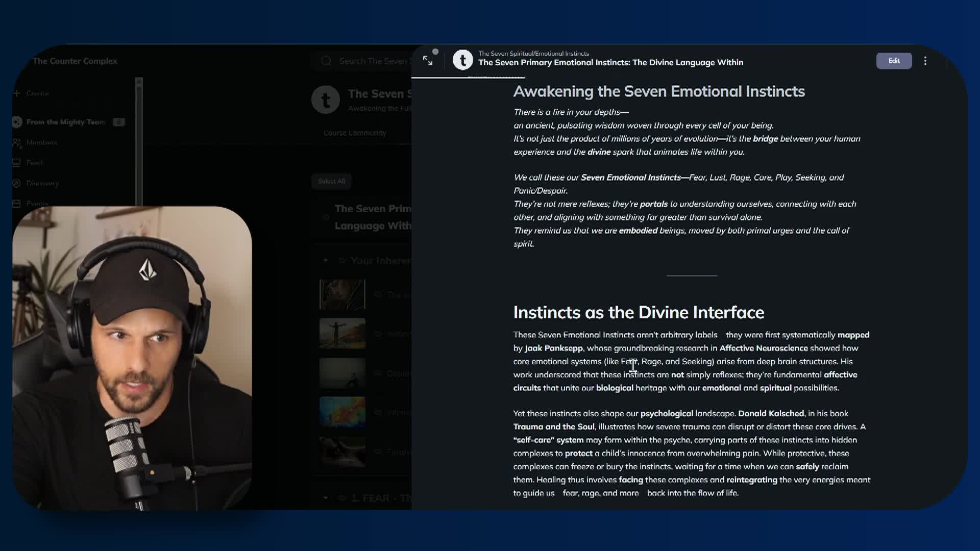Screen dimensions: 980x551
Task: Click the plus icon beside Create
Action: (x=17, y=93)
